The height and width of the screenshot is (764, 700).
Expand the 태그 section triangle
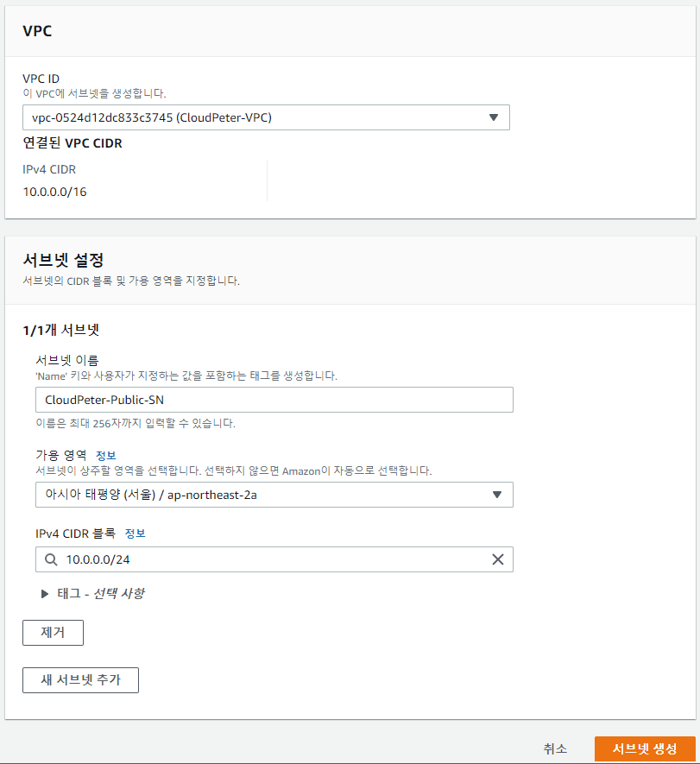click(x=44, y=594)
